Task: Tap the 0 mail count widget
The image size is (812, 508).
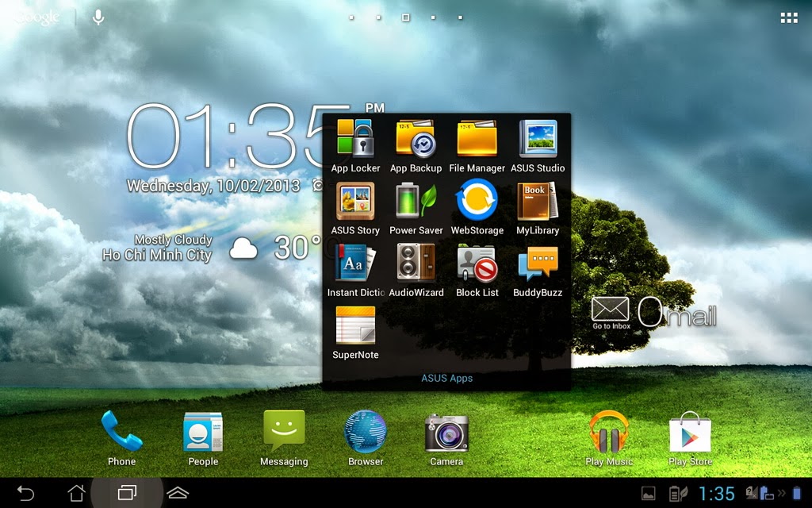Action: [x=649, y=313]
